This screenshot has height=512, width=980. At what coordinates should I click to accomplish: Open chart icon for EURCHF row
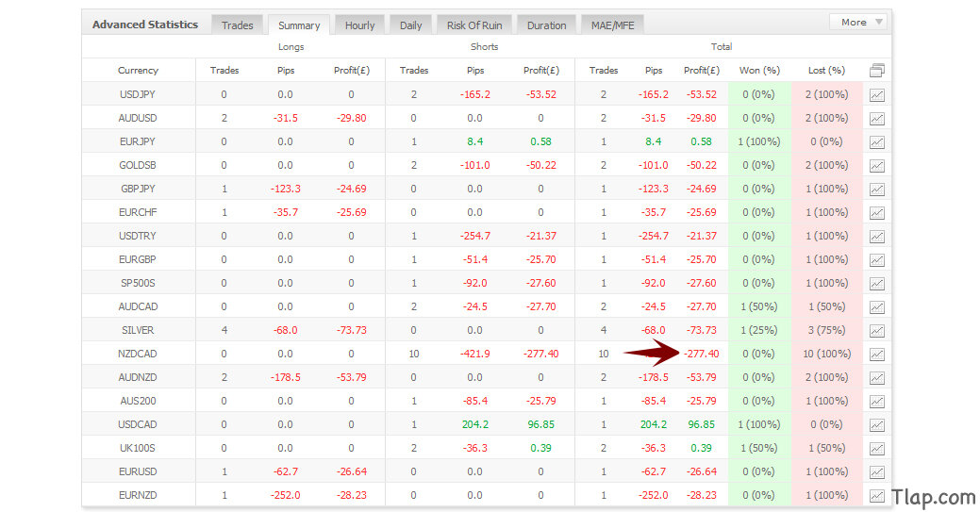(x=877, y=212)
